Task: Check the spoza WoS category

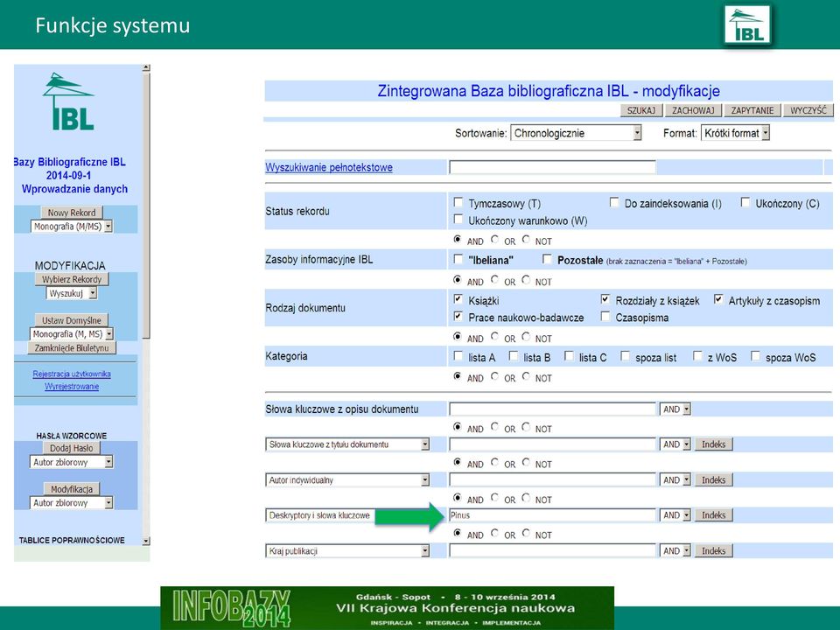Action: (755, 356)
